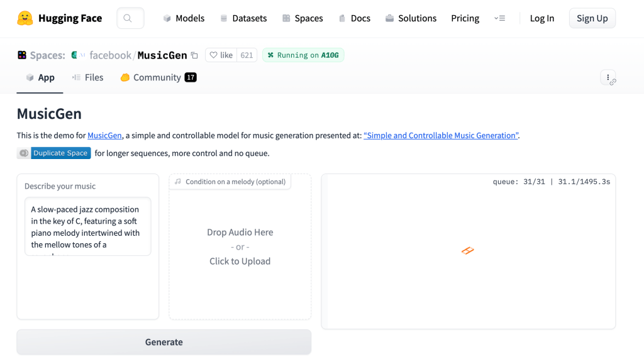Open the Models page
Screen dimensions: 644x364
184,18
